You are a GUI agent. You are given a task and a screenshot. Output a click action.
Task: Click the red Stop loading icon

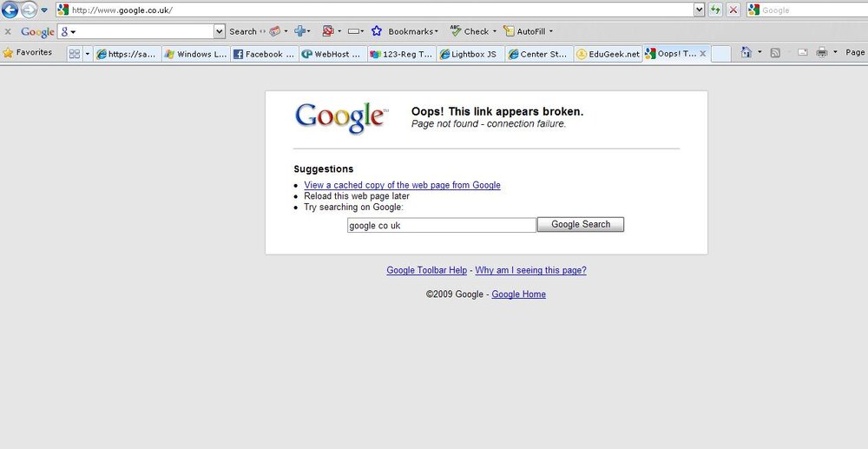pos(733,10)
